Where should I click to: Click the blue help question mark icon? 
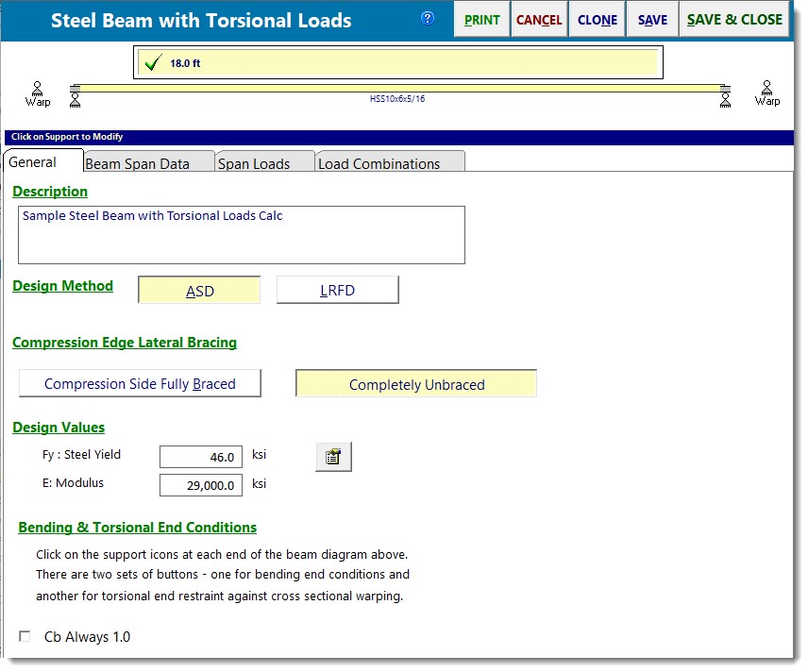coord(428,18)
